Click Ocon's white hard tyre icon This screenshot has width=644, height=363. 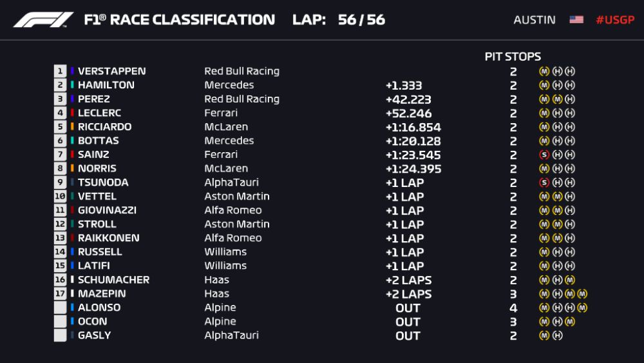point(557,321)
